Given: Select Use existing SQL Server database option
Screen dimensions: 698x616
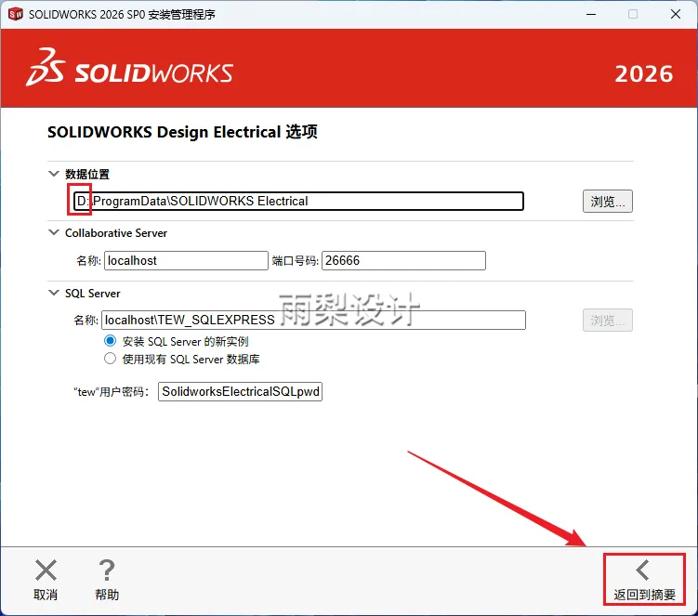Looking at the screenshot, I should tap(110, 359).
